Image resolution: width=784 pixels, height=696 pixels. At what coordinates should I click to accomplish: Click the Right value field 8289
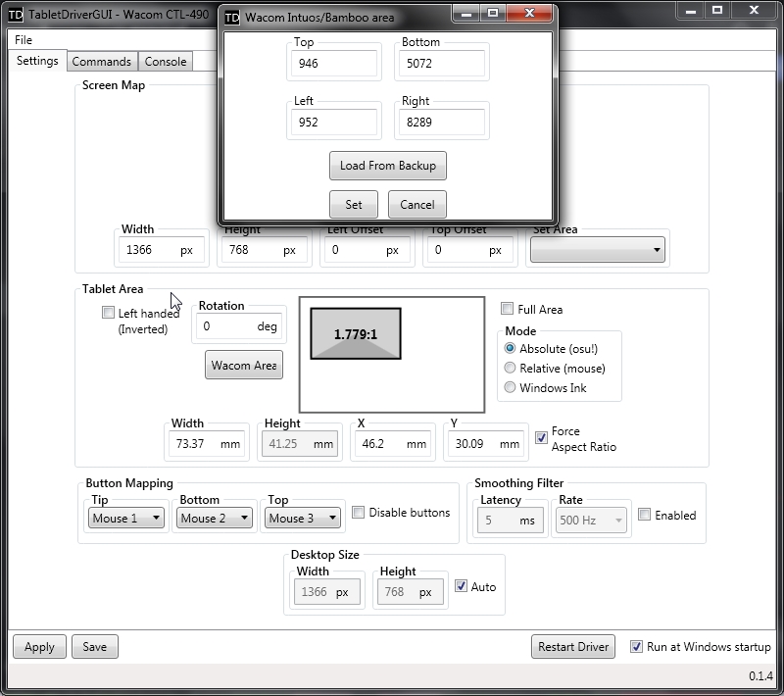(442, 123)
